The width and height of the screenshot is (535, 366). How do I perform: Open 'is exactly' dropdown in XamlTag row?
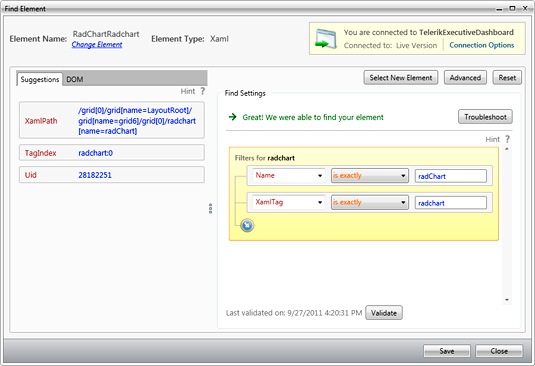(x=370, y=203)
